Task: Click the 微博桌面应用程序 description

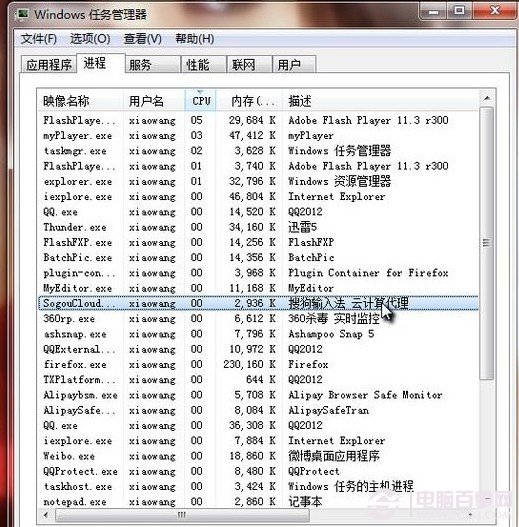Action: [x=334, y=456]
